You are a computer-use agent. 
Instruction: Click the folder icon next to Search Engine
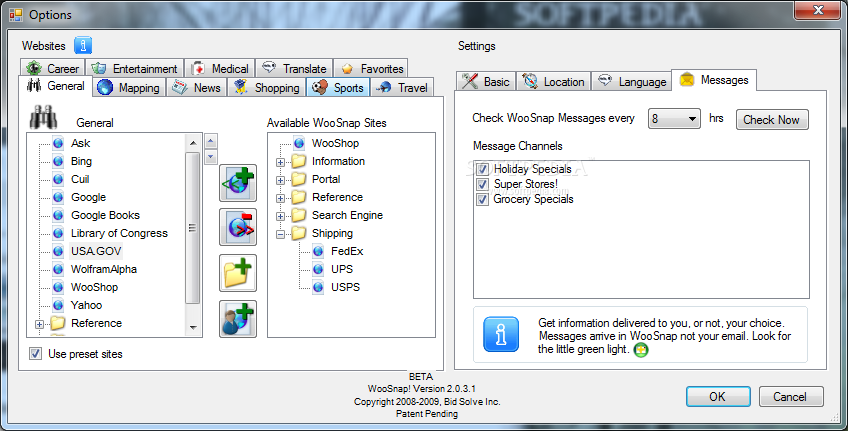tap(299, 215)
